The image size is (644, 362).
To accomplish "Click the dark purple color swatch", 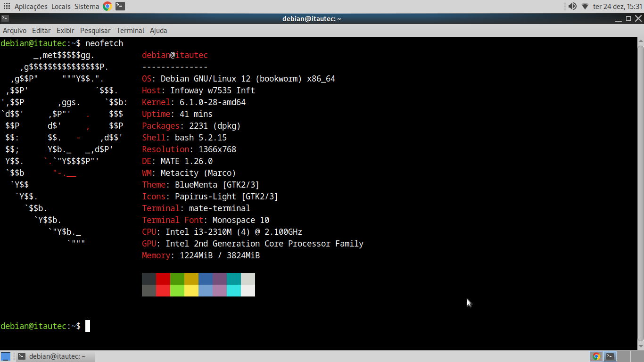I will coord(220,279).
